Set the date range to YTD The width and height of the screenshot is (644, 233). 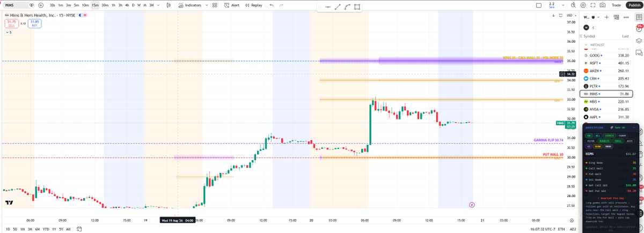click(46, 229)
